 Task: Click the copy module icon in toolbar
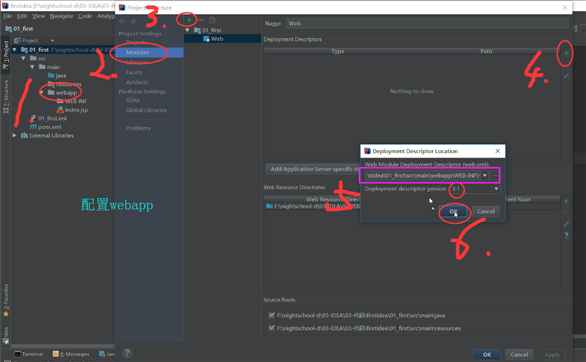click(212, 20)
